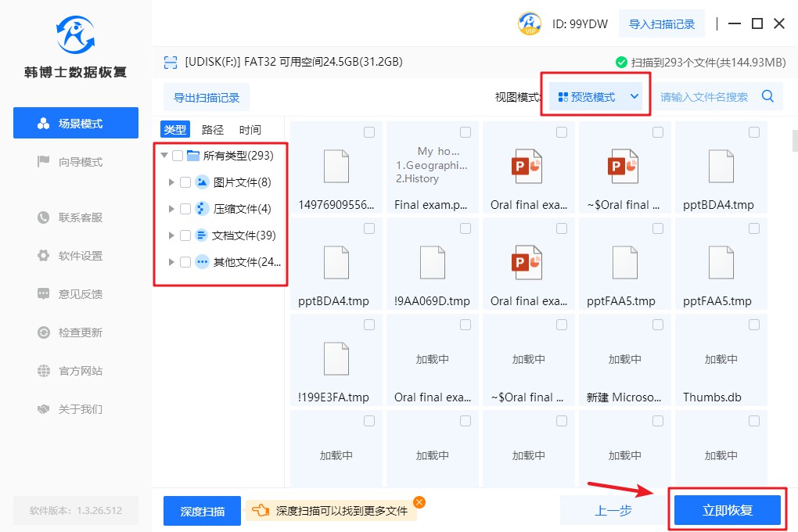798x532 pixels.
Task: Click the file name search input field
Action: click(x=706, y=97)
